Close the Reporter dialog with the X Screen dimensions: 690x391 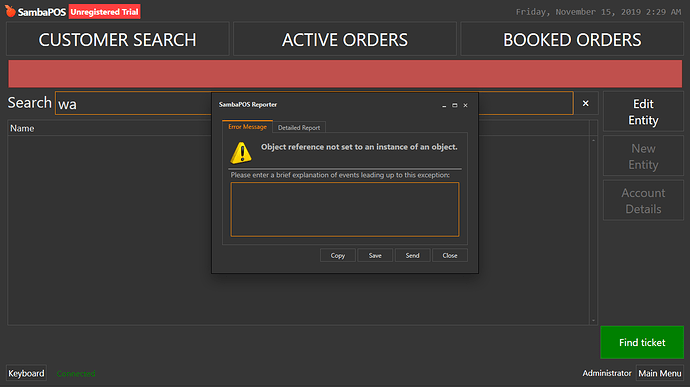pos(465,106)
